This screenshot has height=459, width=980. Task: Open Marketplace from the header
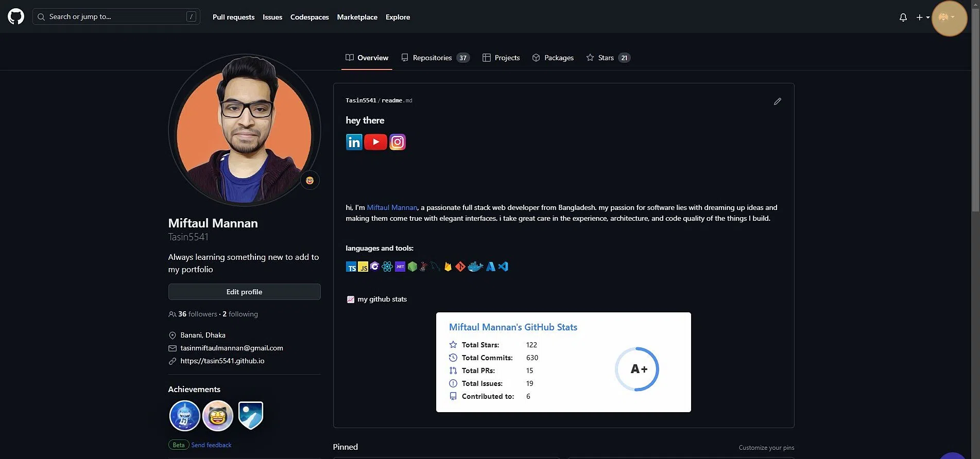click(x=357, y=17)
